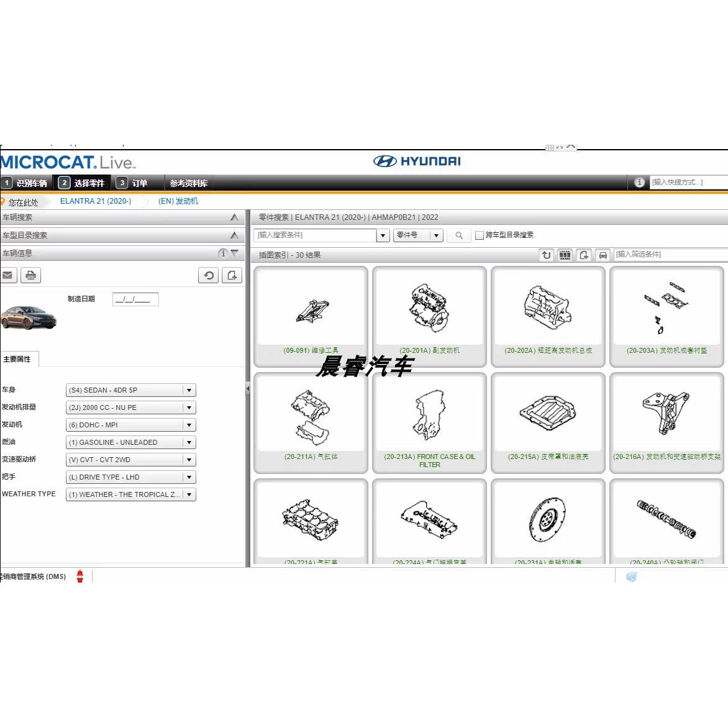Open the (20-224A) rocker cover illustration
This screenshot has width=728, height=728.
point(429,522)
